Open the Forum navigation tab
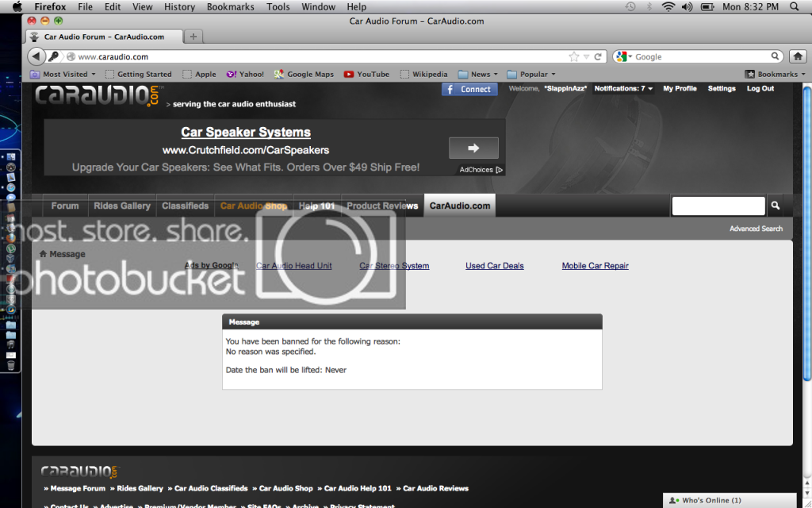Image resolution: width=812 pixels, height=508 pixels. 65,206
